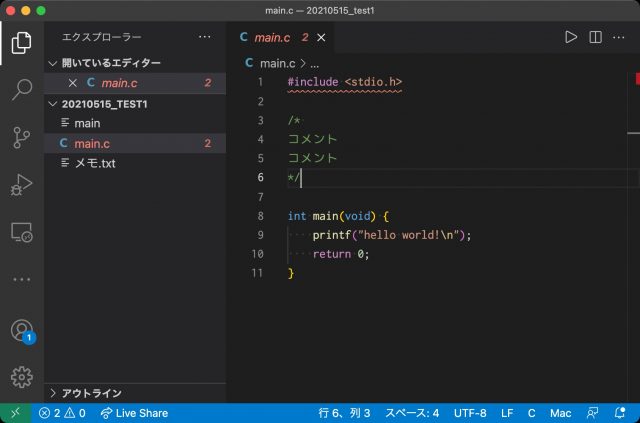This screenshot has height=423, width=640.
Task: Select the main.c editor tab
Action: pos(280,38)
